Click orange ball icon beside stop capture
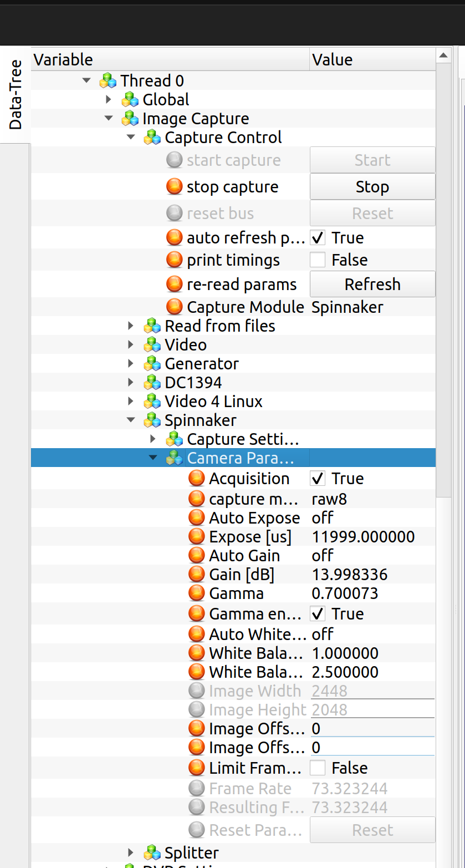 pos(175,187)
